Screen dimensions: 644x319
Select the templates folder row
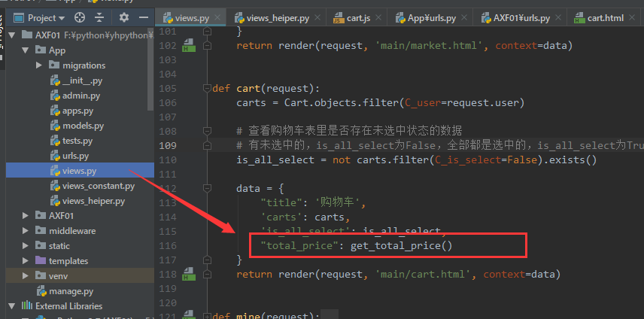pyautogui.click(x=80, y=261)
